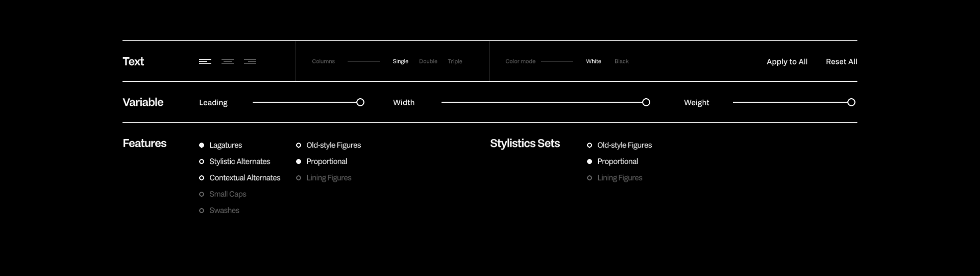Enable the Lagatures feature radio button
Viewport: 980px width, 276px height.
pos(202,145)
